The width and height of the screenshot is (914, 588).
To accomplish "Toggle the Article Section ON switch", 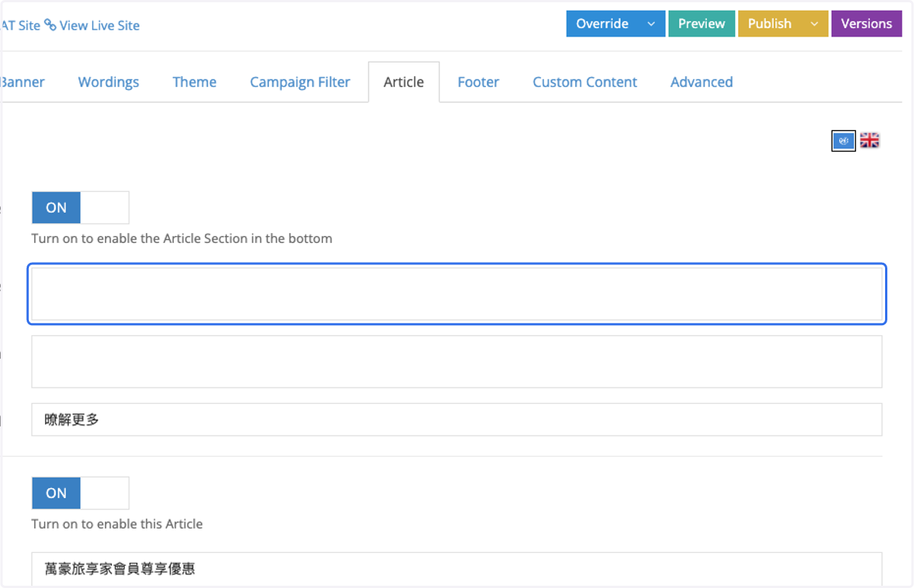I will click(x=80, y=207).
